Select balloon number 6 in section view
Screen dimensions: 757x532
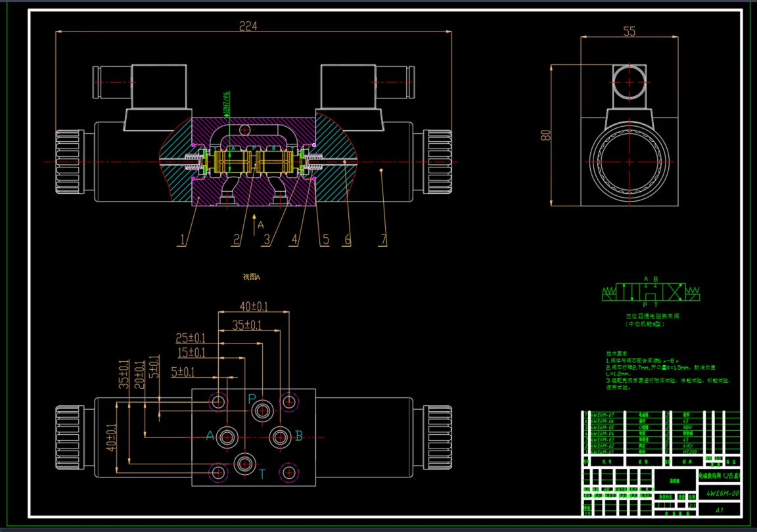347,240
